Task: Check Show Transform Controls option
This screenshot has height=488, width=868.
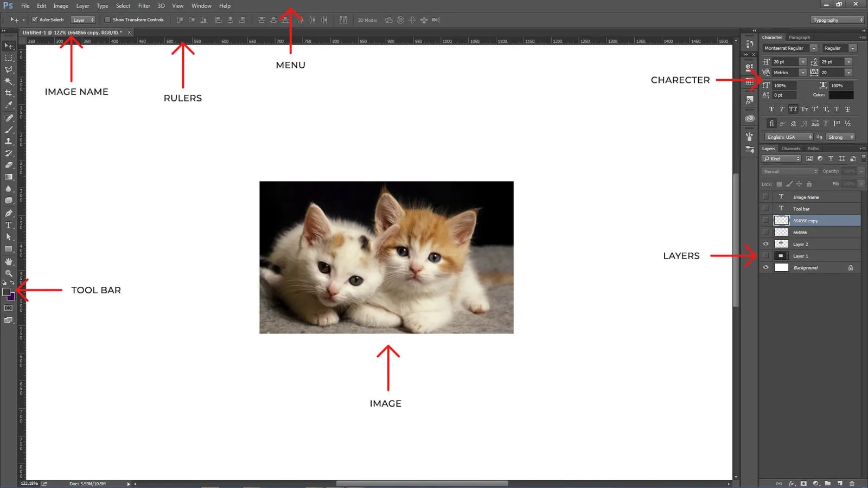Action: tap(107, 20)
